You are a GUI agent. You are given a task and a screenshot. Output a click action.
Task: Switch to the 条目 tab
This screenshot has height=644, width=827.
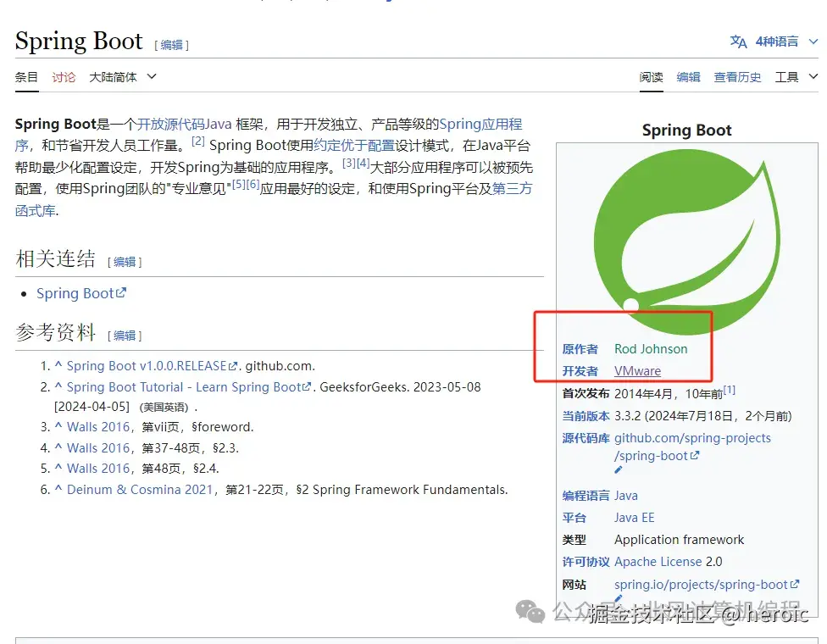coord(26,77)
